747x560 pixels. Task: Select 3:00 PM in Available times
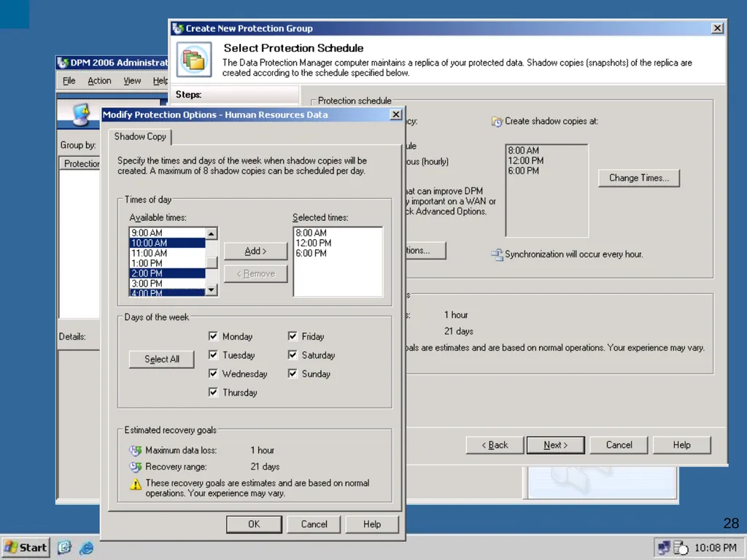(168, 284)
